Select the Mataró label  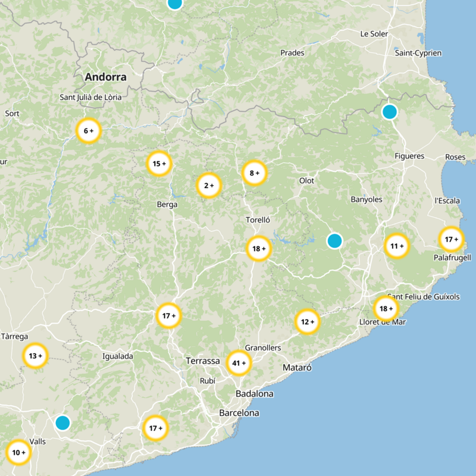297,368
